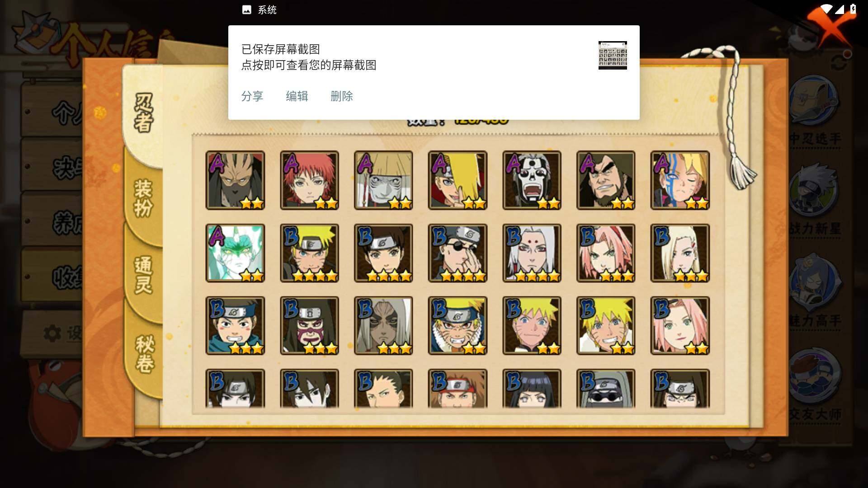868x488 pixels.
Task: Select the Konohamaru B-rank ninja with scarf
Action: click(235, 325)
